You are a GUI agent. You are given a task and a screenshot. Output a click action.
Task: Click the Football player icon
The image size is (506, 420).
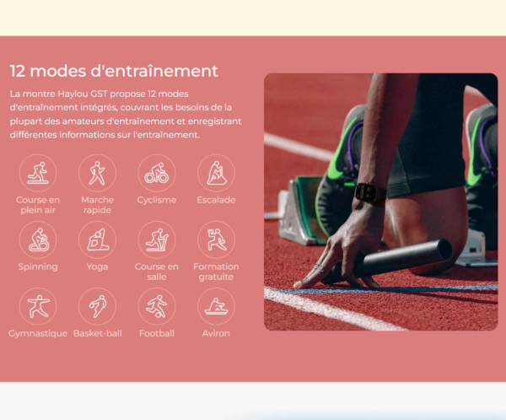(157, 306)
